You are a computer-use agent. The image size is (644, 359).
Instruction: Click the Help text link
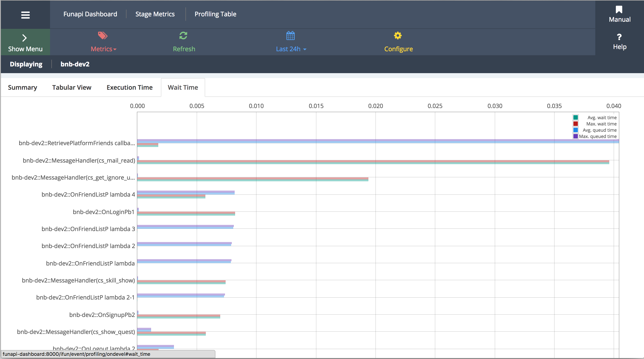coord(619,47)
